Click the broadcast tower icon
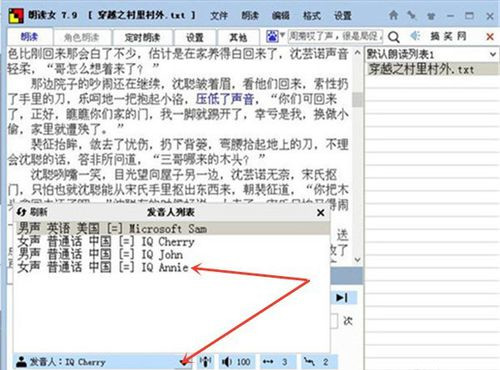 click(x=206, y=362)
